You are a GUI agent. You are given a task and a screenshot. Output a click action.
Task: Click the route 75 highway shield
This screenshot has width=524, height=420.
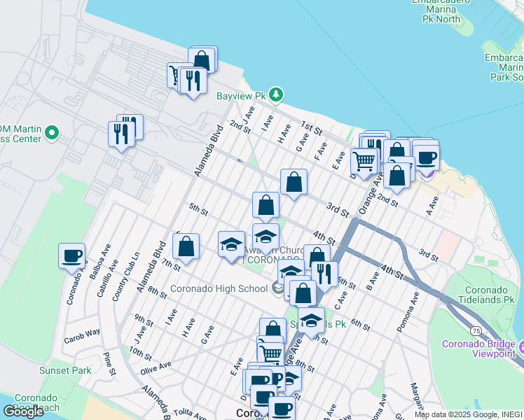coord(476,331)
